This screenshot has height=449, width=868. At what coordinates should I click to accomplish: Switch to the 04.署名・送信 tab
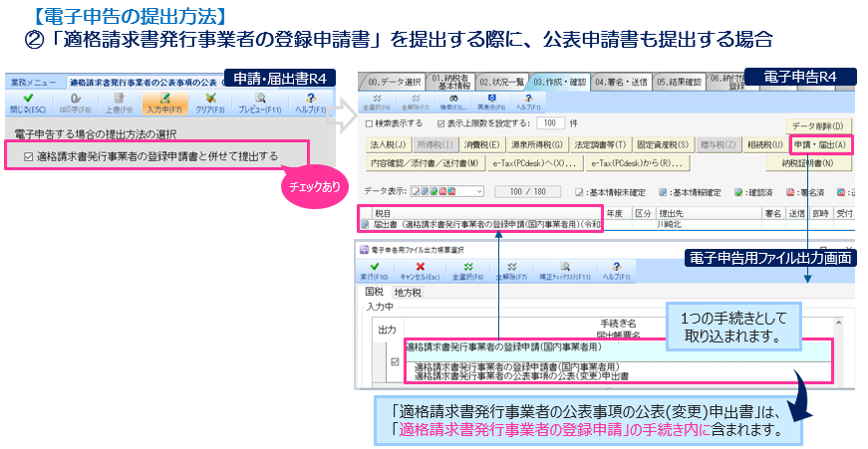[x=623, y=81]
